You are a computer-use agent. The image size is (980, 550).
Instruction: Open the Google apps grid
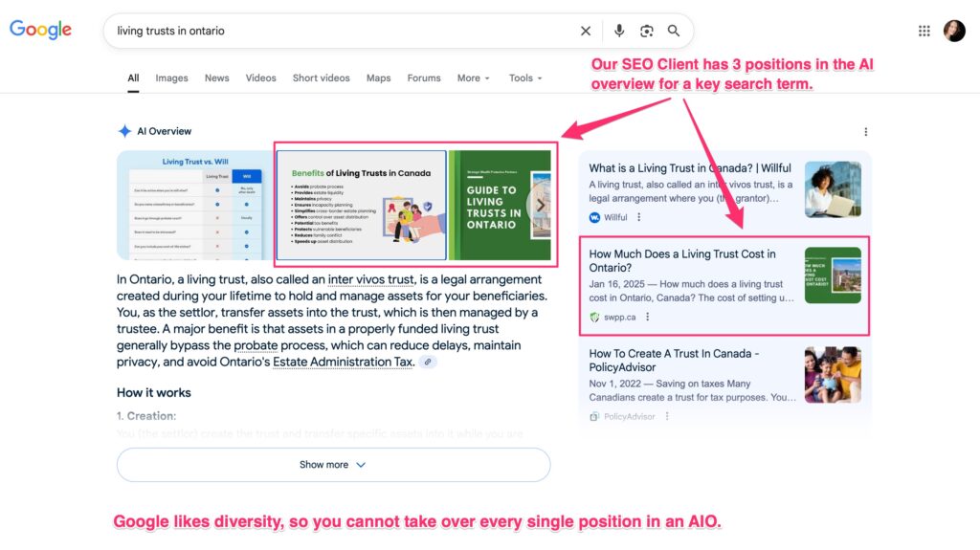tap(924, 31)
